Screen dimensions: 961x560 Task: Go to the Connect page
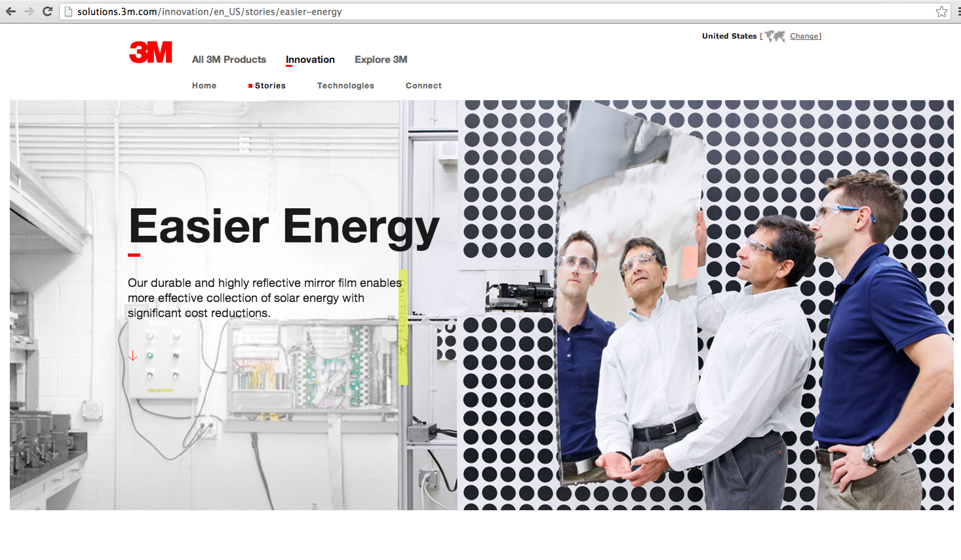click(x=423, y=85)
